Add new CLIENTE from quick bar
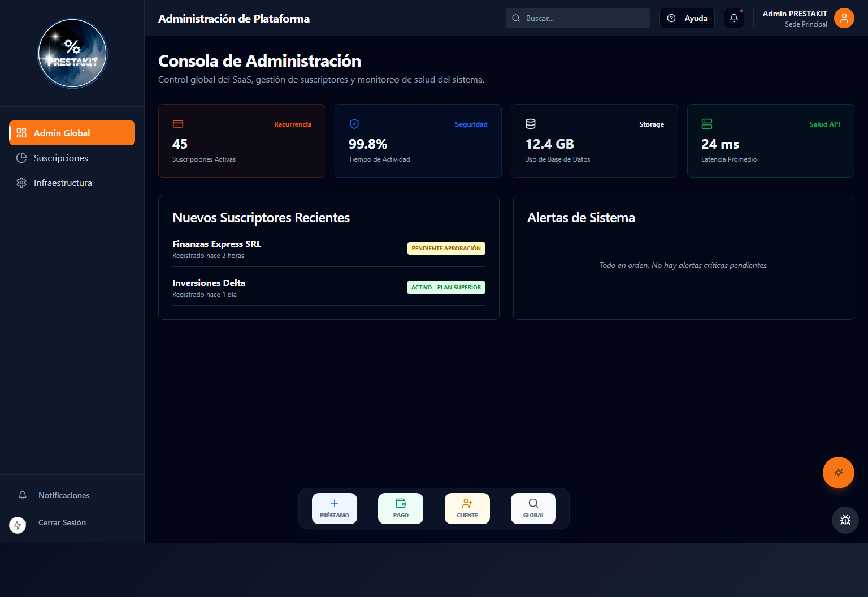 [467, 508]
